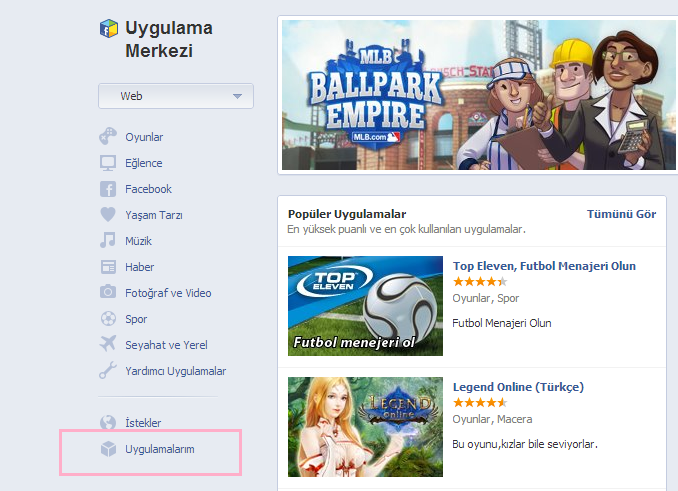This screenshot has height=491, width=678.
Task: Click the Yardımcı Uygulamalar wrench icon
Action: pos(108,370)
